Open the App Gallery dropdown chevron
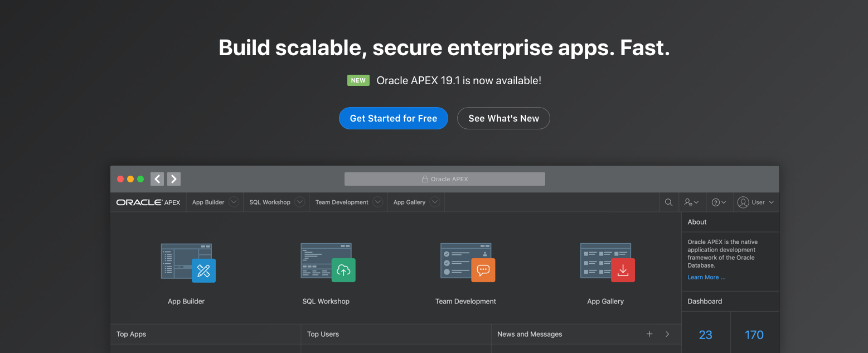 point(435,202)
